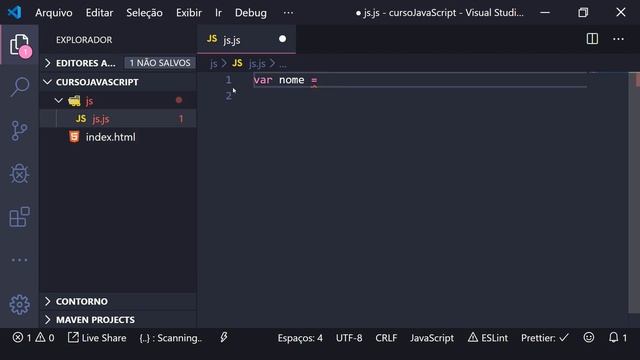Click the Prettier status item
Image resolution: width=640 pixels, height=360 pixels.
(544, 338)
